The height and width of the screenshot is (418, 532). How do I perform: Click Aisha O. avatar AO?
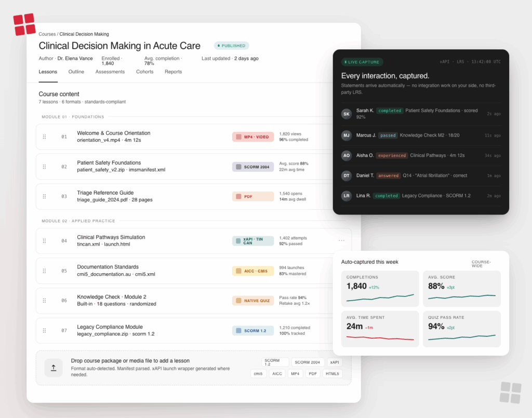pos(347,155)
